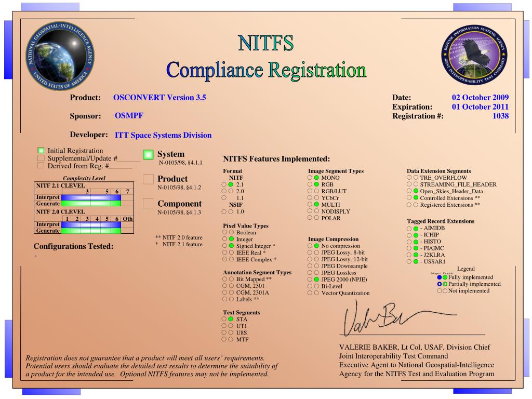532x399 pixels.
Task: Check the Derived from Reg. # box
Action: [x=41, y=166]
